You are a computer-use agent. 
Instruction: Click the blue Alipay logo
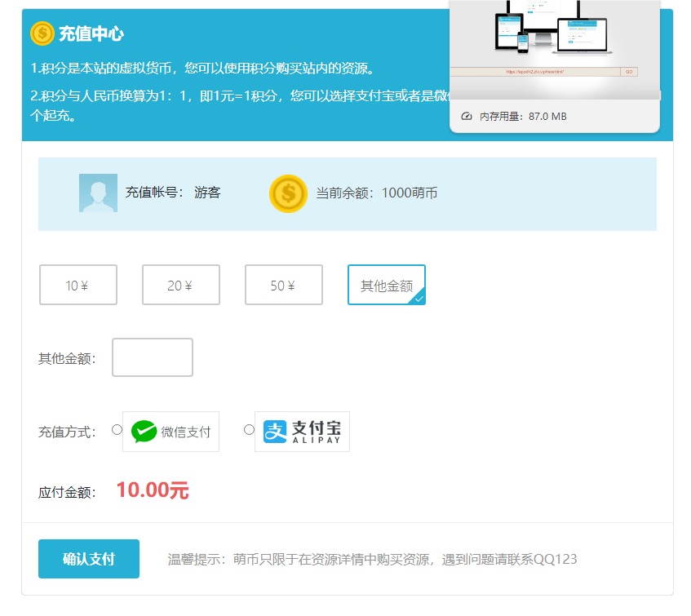click(x=275, y=432)
